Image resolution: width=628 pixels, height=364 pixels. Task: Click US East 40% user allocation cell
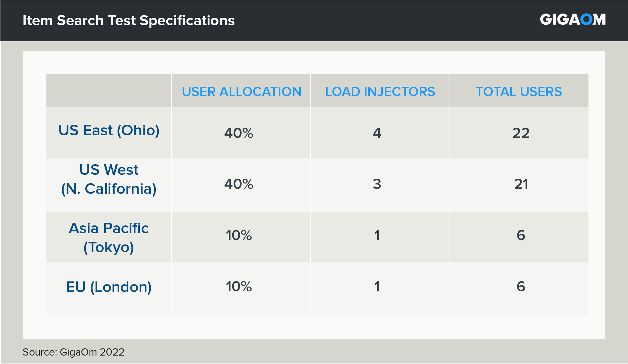[239, 133]
